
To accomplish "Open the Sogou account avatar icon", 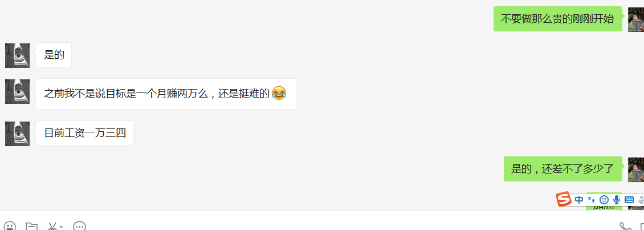I will 641,200.
